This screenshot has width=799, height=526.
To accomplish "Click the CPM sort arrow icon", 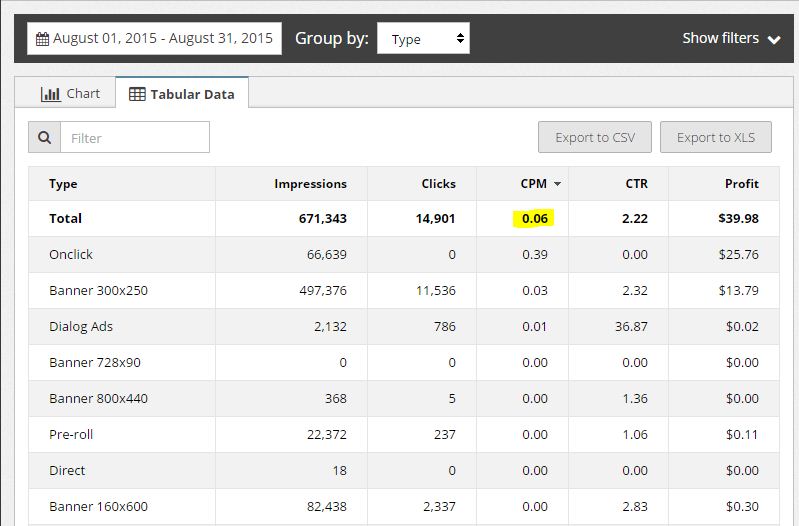I will click(557, 184).
